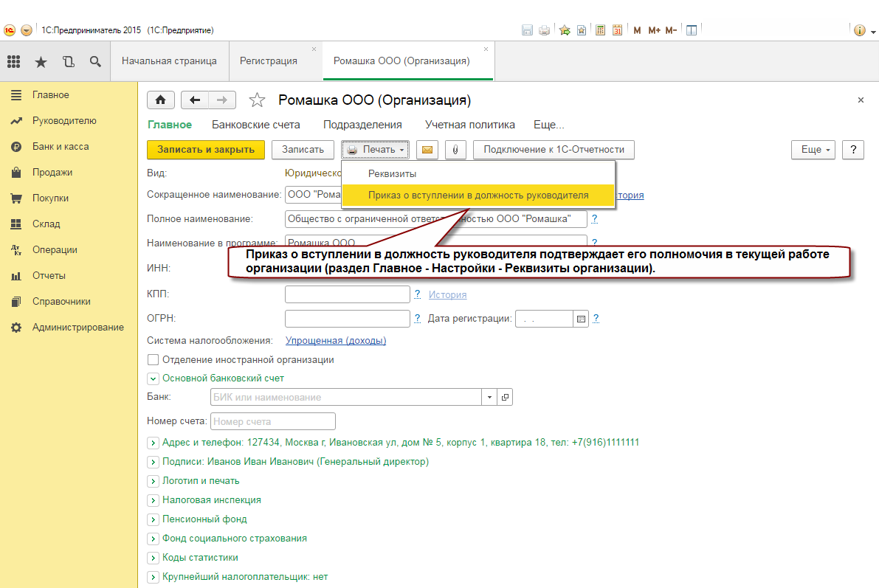Open the favorites star in top panel
Screen dimensions: 879x588
pos(41,62)
